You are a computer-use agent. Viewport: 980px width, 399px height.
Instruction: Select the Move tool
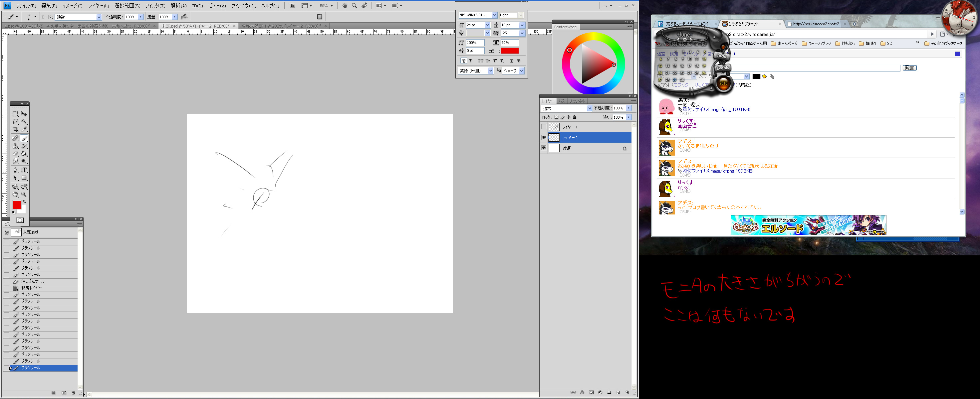(x=24, y=114)
